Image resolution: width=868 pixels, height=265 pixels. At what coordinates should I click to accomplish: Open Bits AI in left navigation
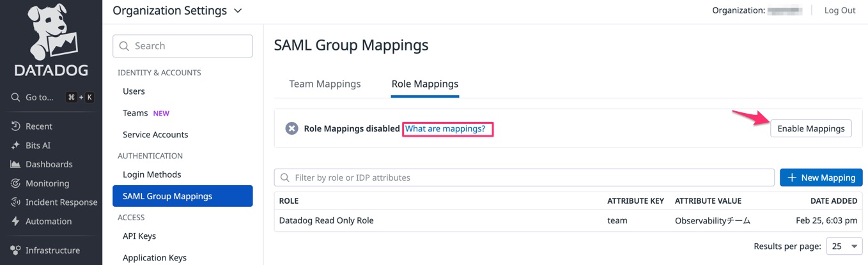point(38,146)
